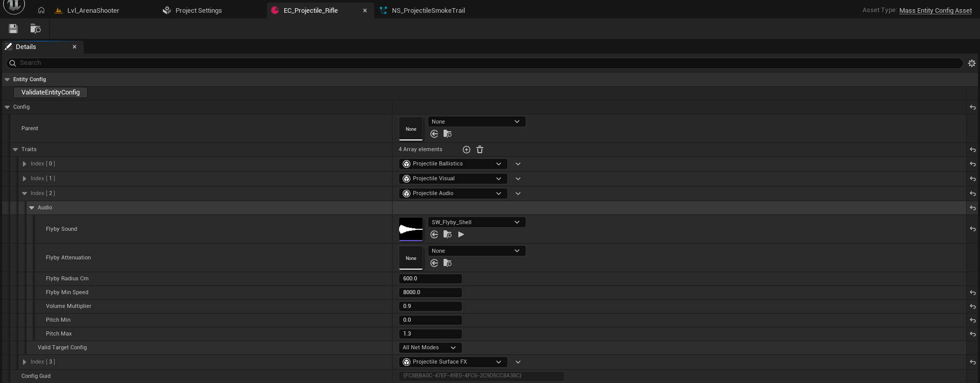Reset Index [3] trait to default
Viewport: 980px width, 383px height.
(973, 362)
